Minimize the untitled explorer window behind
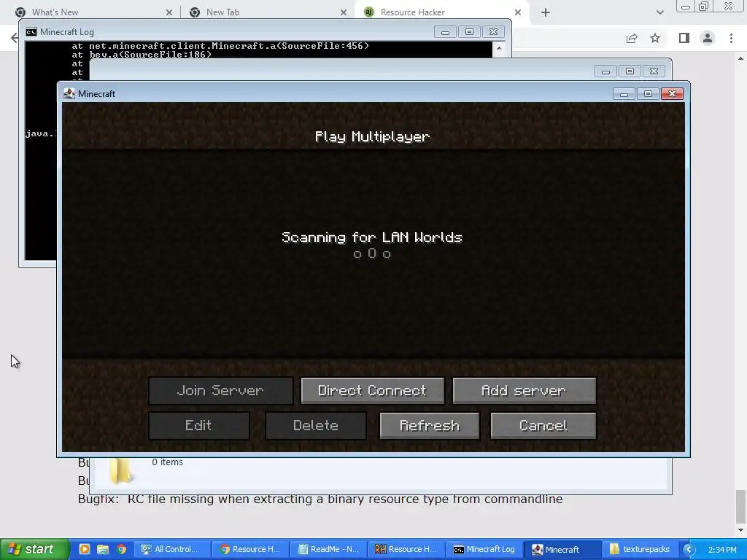Image resolution: width=747 pixels, height=560 pixels. [x=606, y=71]
